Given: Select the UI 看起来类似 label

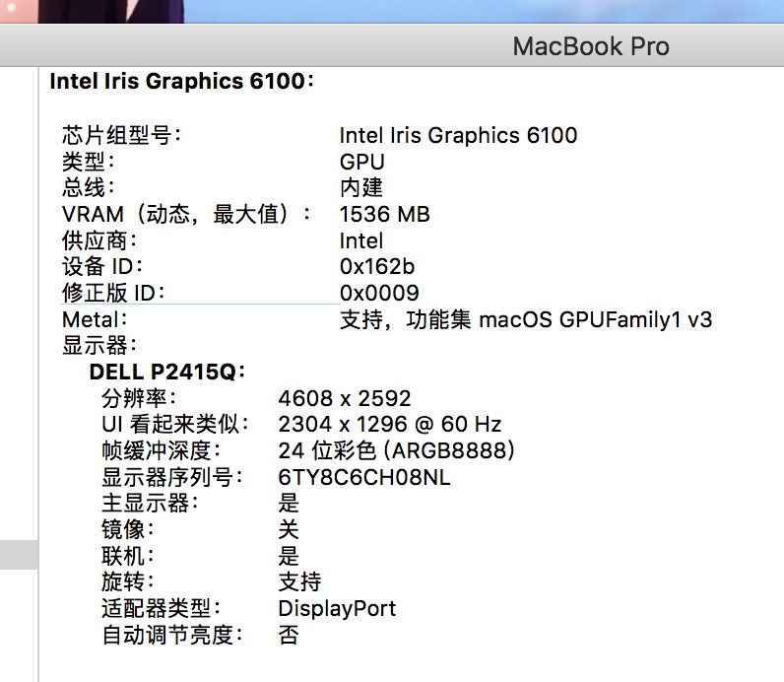Looking at the screenshot, I should click(175, 425).
